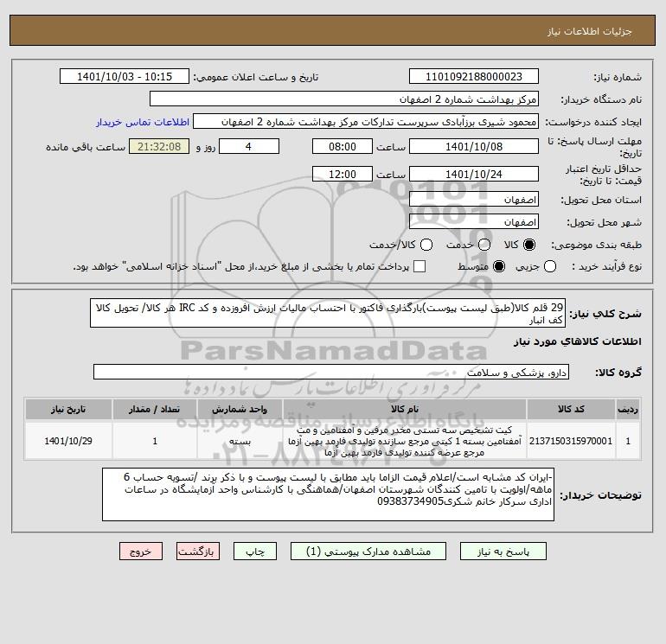
Task: Choose the متوسط purchase type radio
Action: click(x=499, y=266)
